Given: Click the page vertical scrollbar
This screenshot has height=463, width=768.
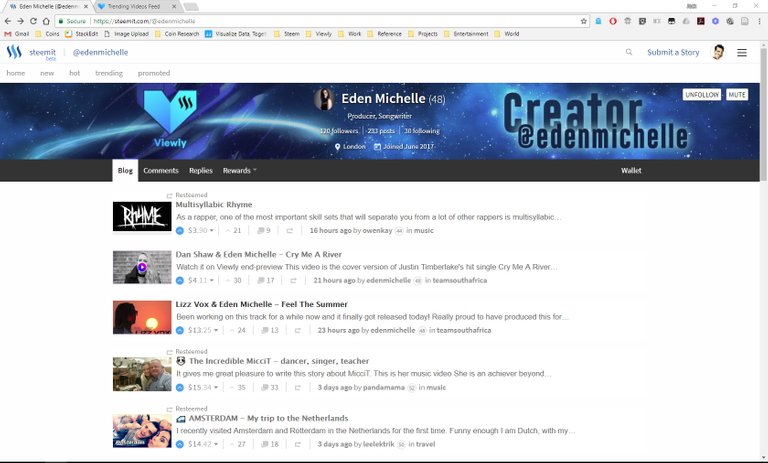Looking at the screenshot, I should click(x=764, y=113).
